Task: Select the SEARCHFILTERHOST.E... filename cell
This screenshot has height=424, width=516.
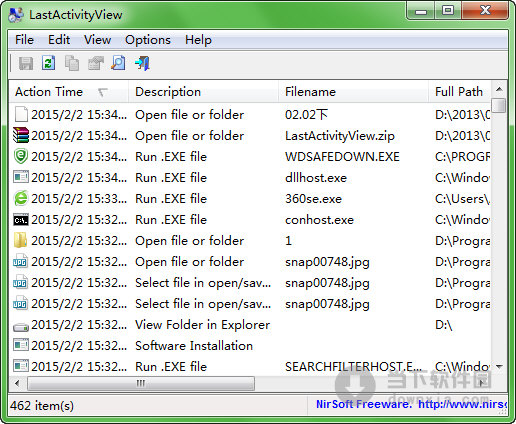Action: tap(354, 367)
